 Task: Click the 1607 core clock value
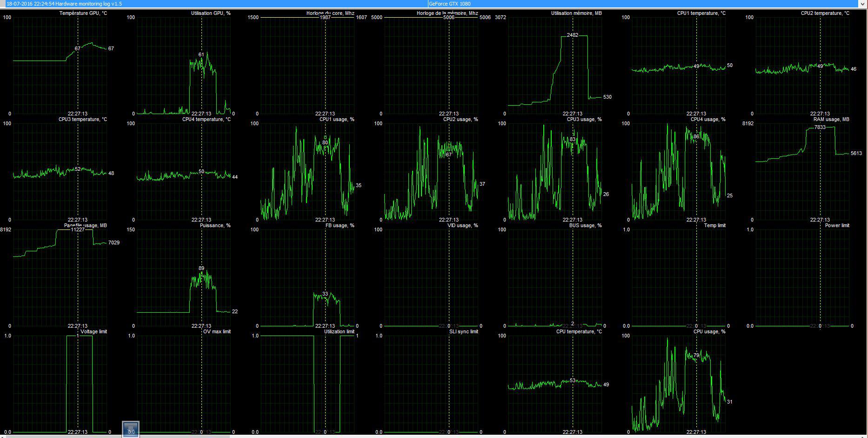pyautogui.click(x=361, y=17)
